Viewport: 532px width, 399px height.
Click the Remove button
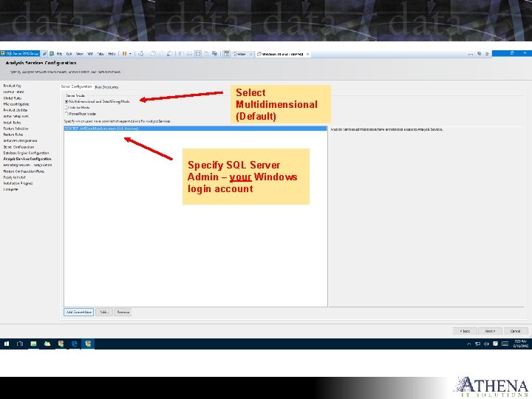pyautogui.click(x=123, y=312)
